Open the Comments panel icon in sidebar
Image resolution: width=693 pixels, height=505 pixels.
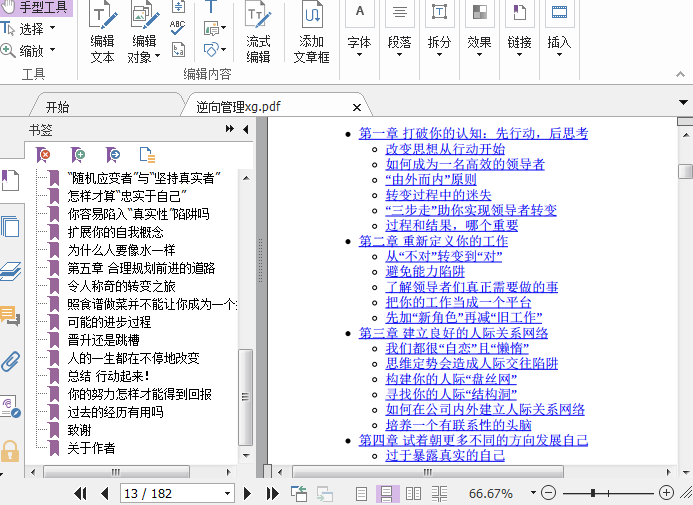(10, 316)
